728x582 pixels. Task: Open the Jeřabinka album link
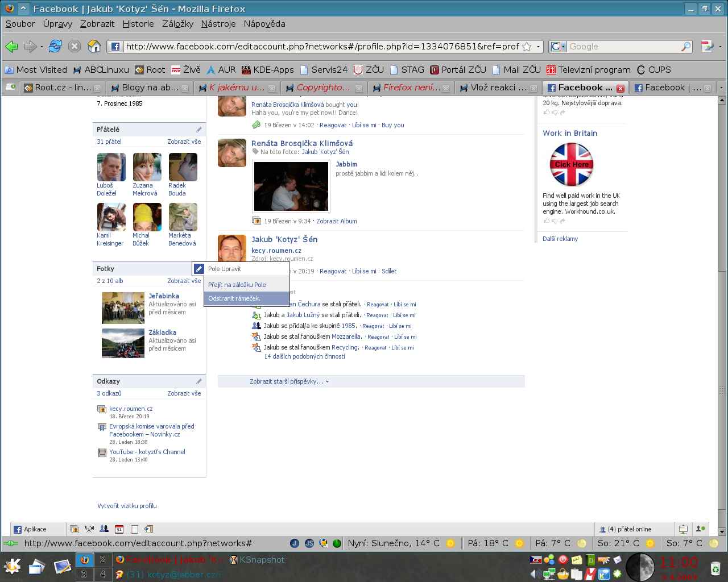point(164,296)
